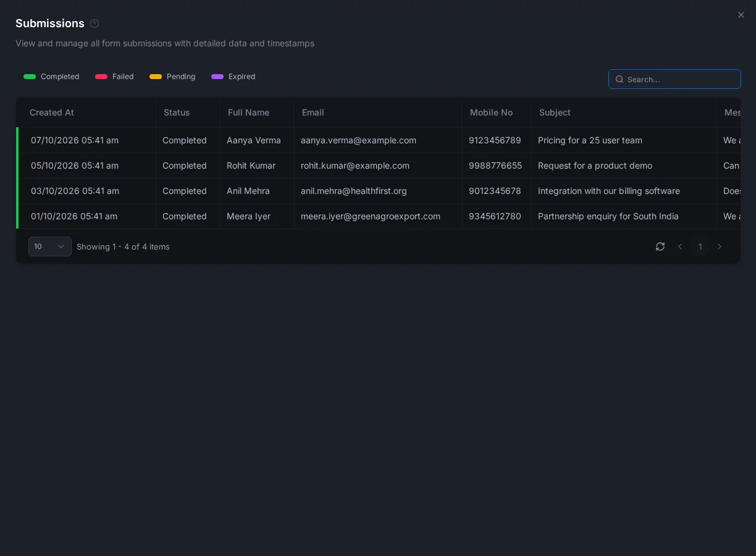
Task: Click mobile number 9012345678
Action: pyautogui.click(x=495, y=191)
